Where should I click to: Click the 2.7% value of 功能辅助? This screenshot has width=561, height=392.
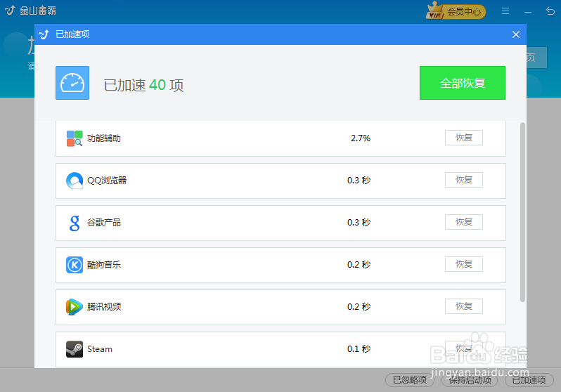[x=360, y=138]
